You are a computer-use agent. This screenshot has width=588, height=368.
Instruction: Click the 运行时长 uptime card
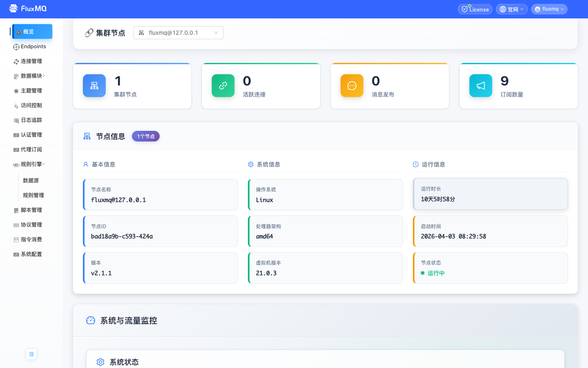[x=490, y=194]
